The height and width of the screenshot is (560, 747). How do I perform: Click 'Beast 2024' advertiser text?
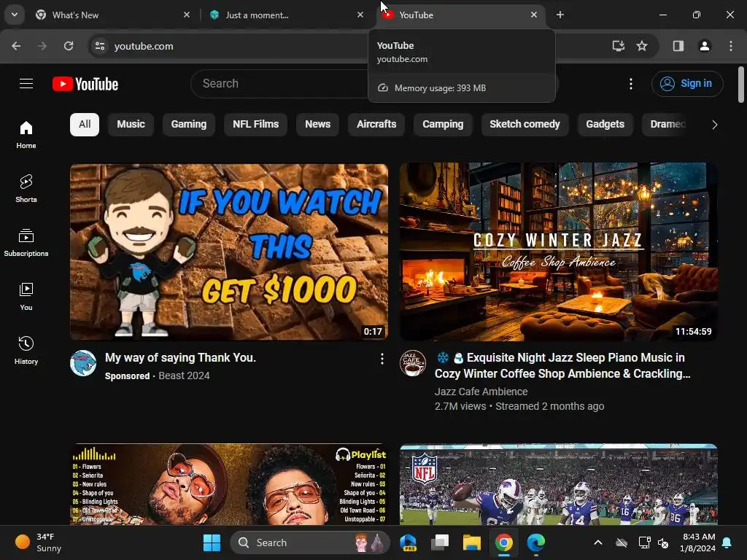pos(184,376)
